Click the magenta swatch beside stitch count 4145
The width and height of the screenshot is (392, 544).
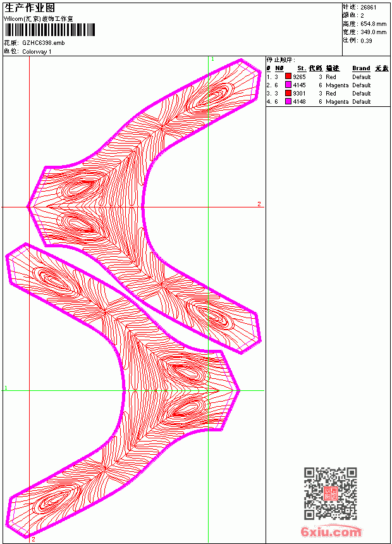[x=288, y=85]
